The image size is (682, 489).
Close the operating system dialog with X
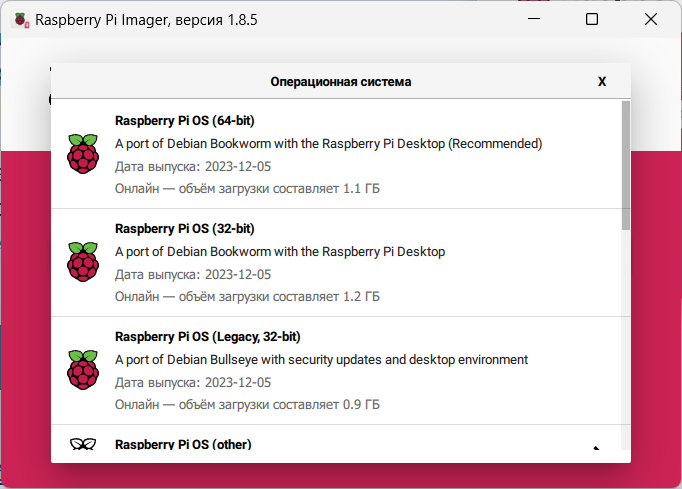[602, 82]
